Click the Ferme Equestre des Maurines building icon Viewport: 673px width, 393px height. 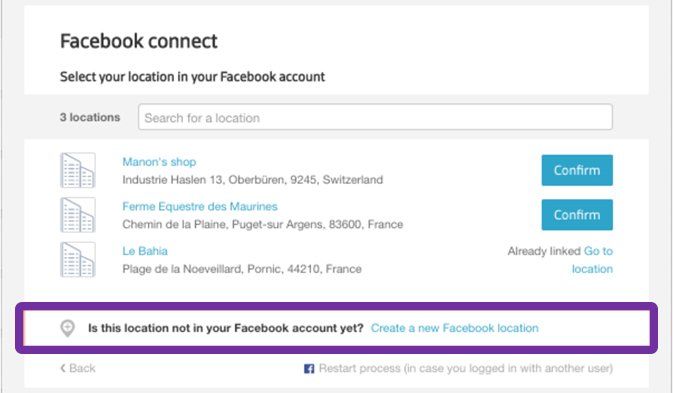pos(78,215)
